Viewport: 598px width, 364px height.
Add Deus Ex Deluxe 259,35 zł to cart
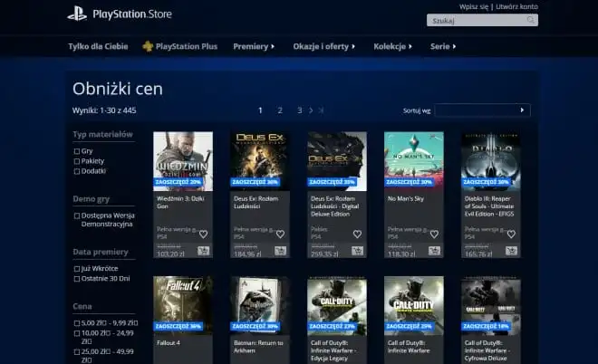tap(357, 251)
